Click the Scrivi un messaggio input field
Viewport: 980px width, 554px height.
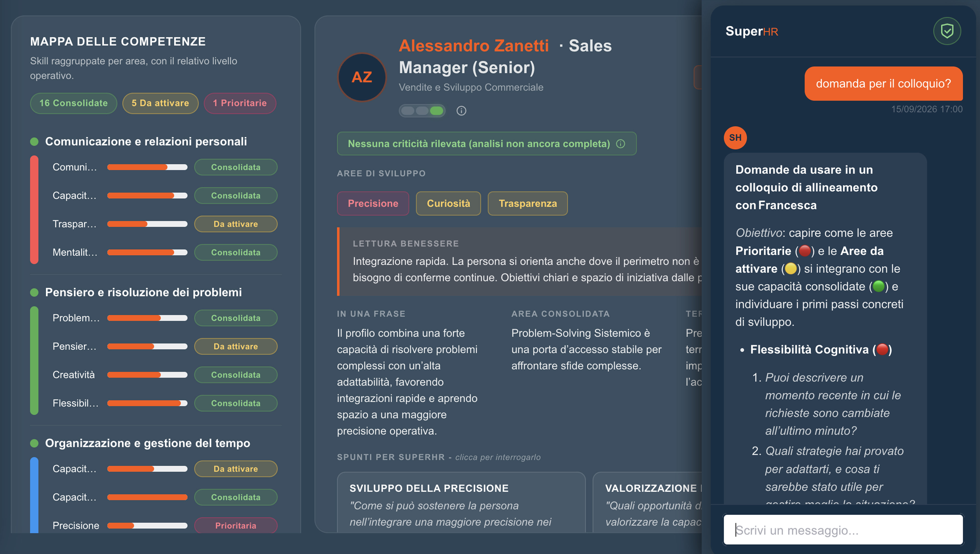(843, 530)
